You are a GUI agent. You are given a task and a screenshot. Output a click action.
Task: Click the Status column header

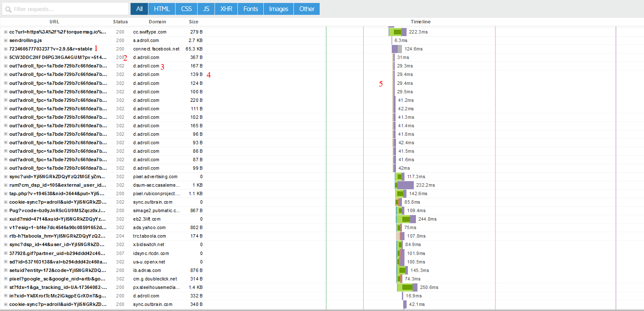click(x=120, y=22)
